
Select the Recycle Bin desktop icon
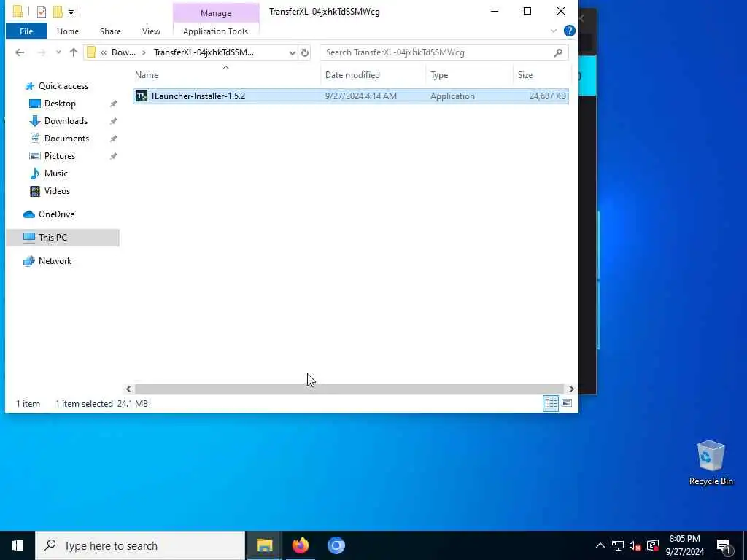coord(711,463)
